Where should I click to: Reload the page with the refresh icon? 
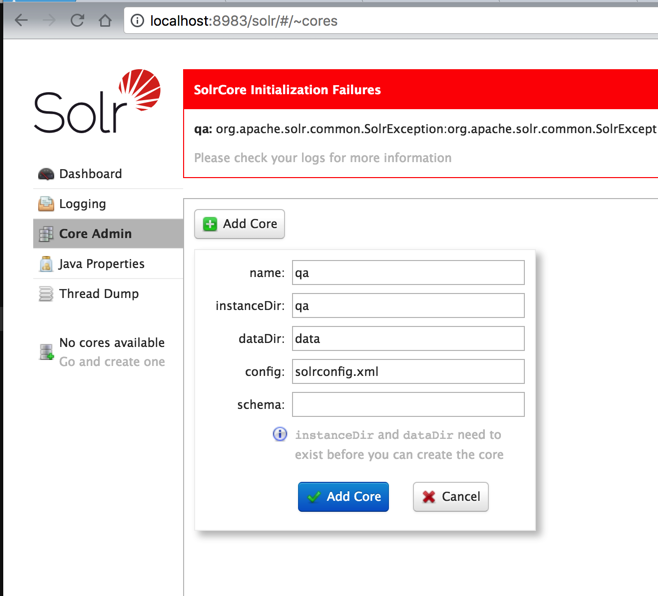point(77,20)
